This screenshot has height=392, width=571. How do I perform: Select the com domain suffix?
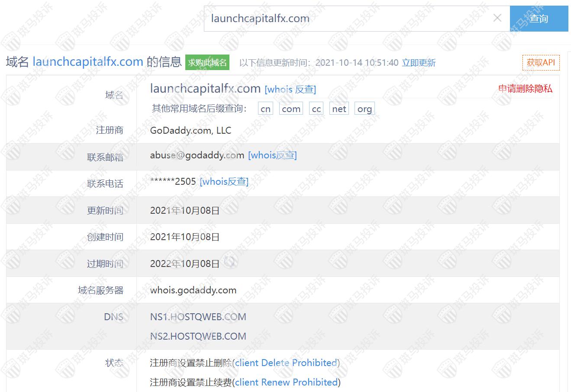291,109
